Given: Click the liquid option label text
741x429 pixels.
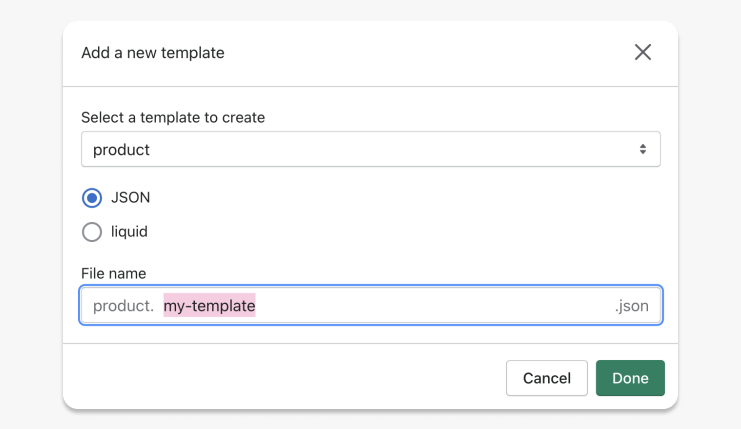Looking at the screenshot, I should (129, 232).
